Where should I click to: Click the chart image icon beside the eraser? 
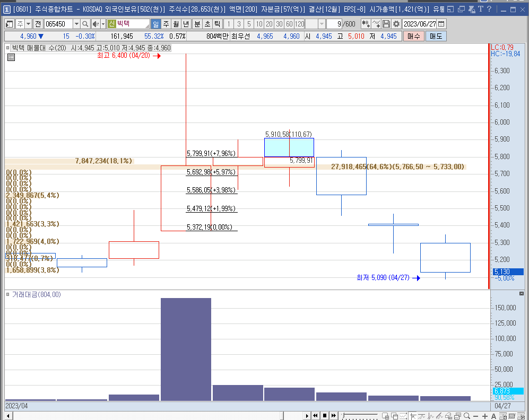[x=458, y=416]
